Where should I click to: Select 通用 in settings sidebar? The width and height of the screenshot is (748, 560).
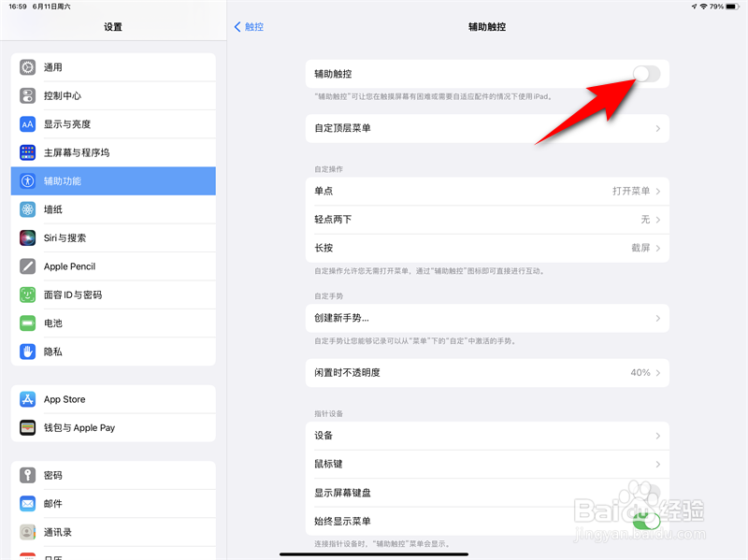click(x=113, y=67)
